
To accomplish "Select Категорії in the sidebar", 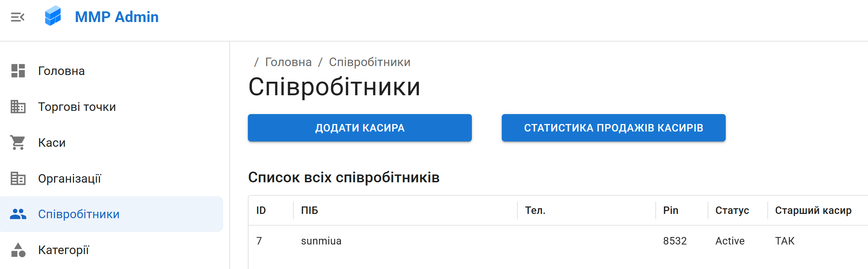I will [64, 250].
